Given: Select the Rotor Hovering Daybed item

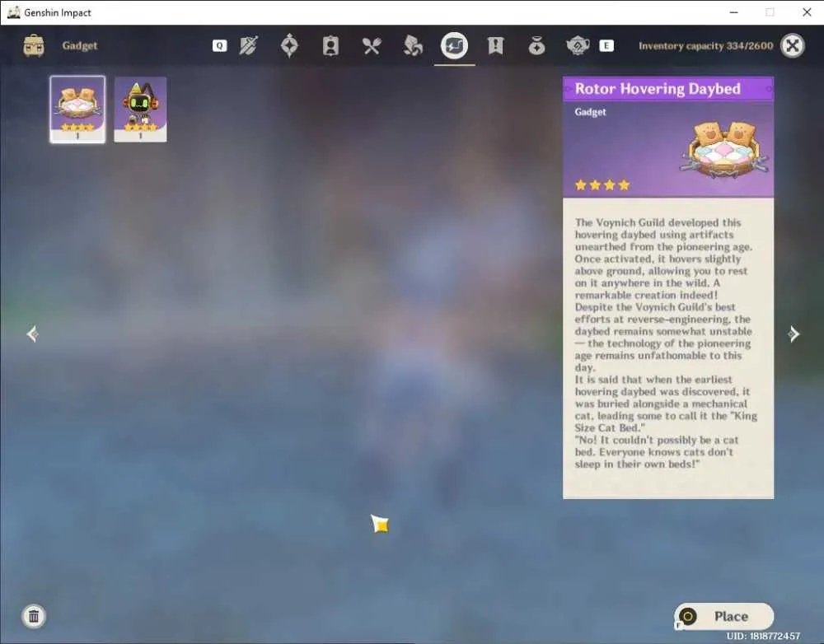Looking at the screenshot, I should [77, 110].
